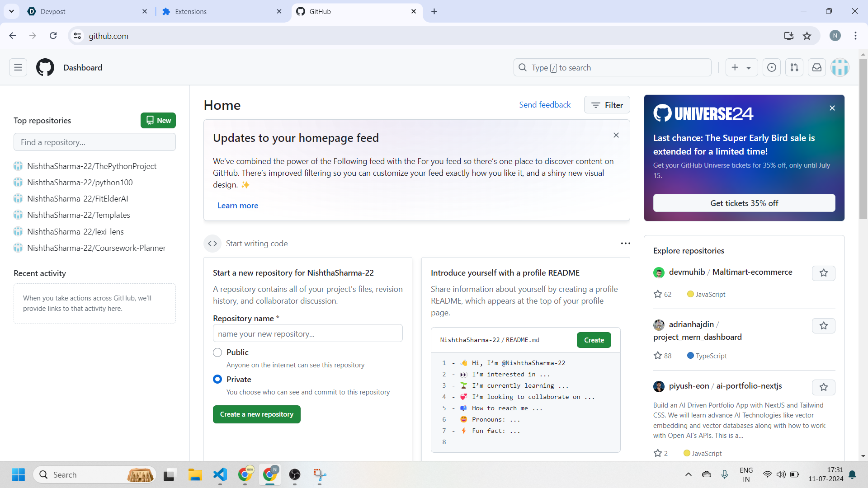The height and width of the screenshot is (488, 868).
Task: Star the devmuhib Maltimart-ecommerce repository
Action: [x=823, y=273]
